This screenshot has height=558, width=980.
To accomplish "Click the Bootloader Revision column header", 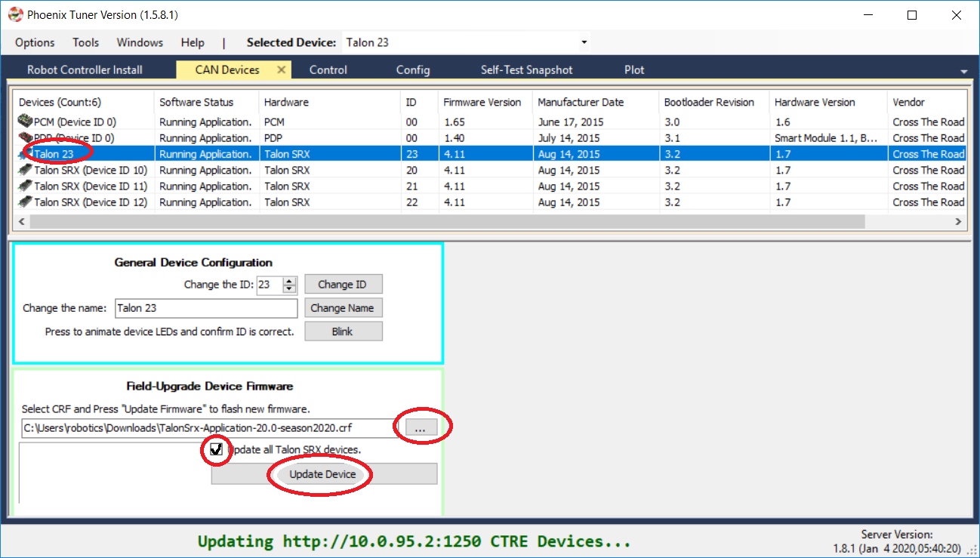I will click(714, 102).
